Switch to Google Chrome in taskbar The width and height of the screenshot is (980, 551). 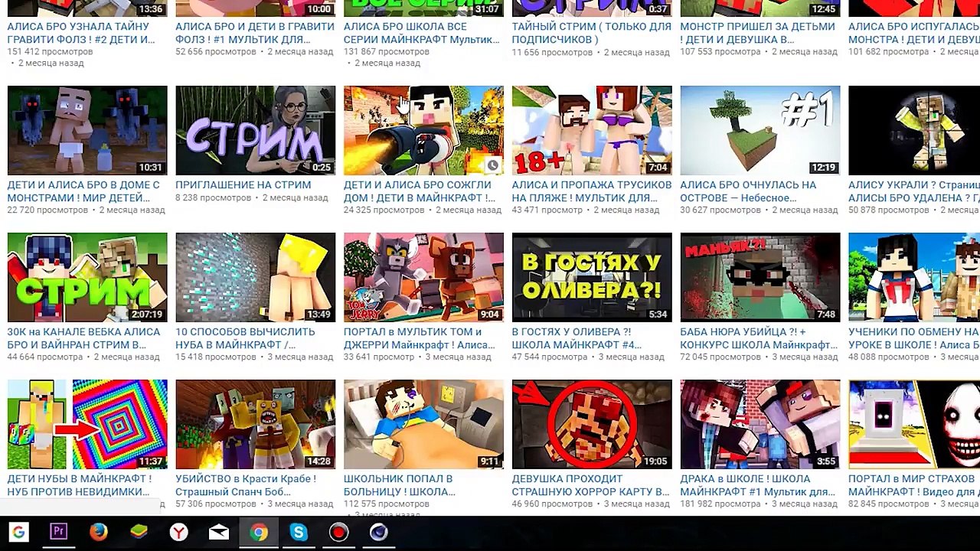(259, 533)
